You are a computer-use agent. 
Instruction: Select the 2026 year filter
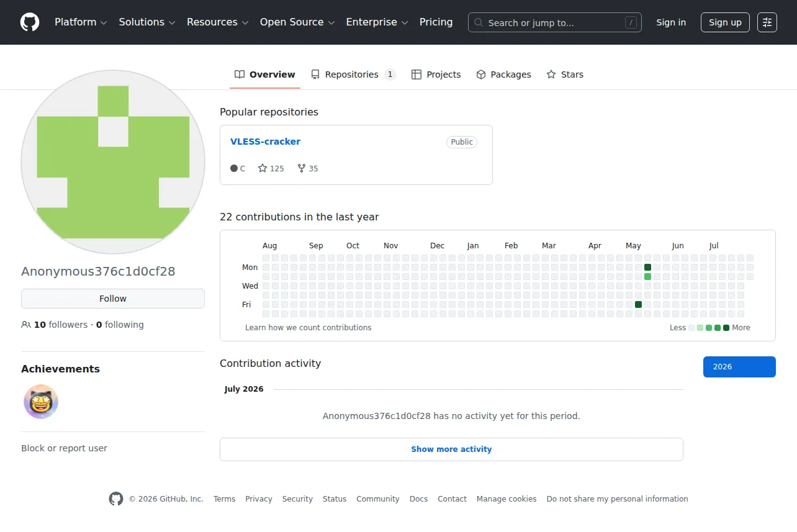[x=739, y=367]
